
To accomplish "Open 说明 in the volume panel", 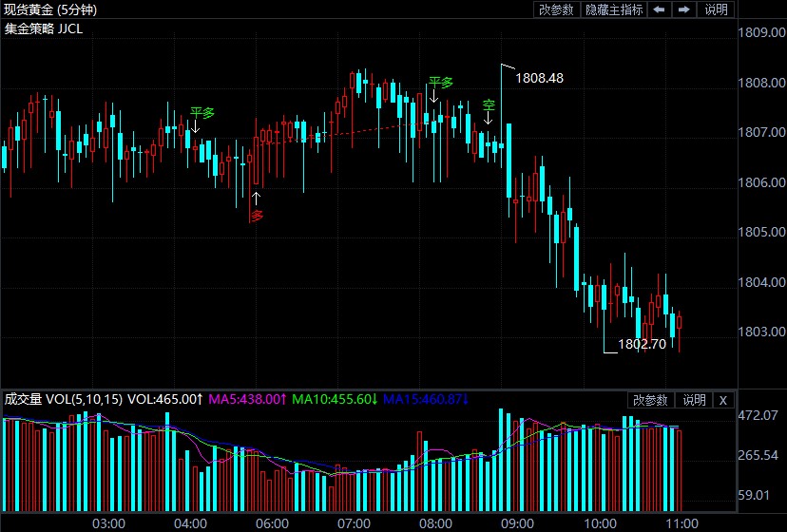I will 694,400.
